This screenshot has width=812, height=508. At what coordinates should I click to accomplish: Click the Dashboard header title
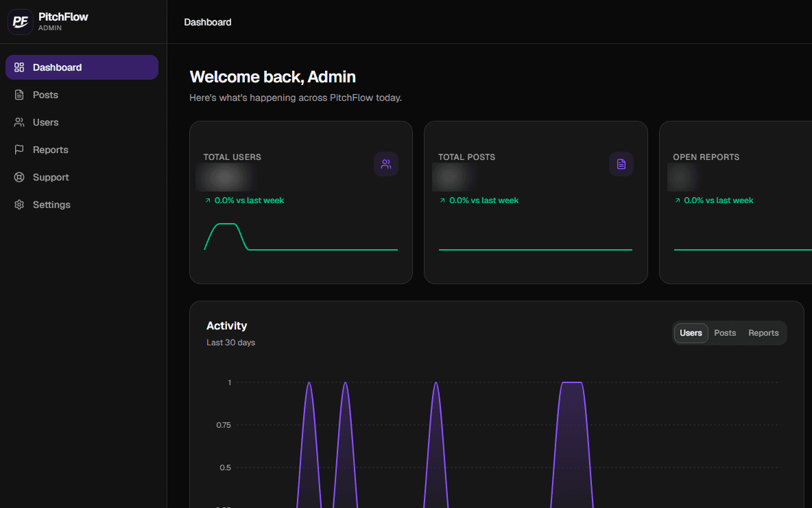[208, 22]
